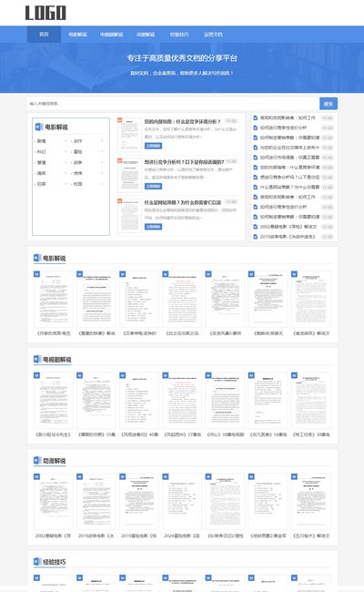This screenshot has width=364, height=592.
Task: Click doc icon beside 为您的企业在社交媒体上发布
Action: [256, 148]
